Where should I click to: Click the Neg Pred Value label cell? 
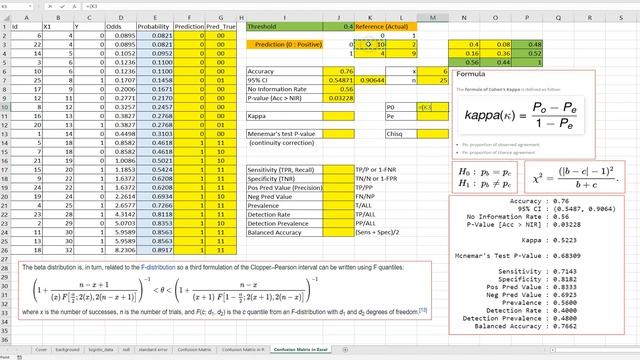click(x=284, y=196)
